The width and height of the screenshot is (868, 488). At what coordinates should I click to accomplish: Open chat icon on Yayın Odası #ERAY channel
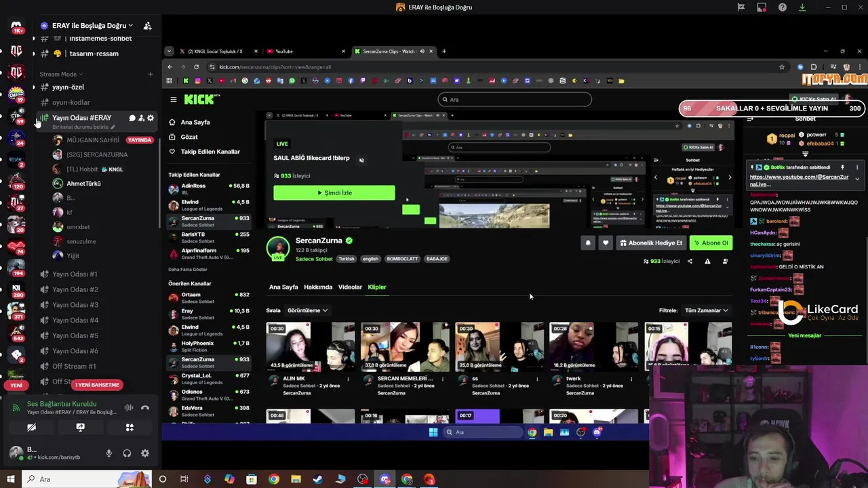132,118
